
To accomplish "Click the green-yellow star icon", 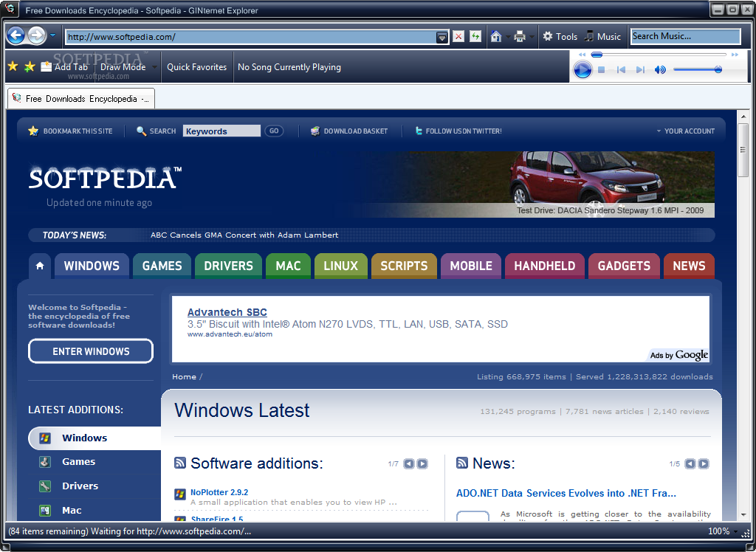I will [x=30, y=66].
